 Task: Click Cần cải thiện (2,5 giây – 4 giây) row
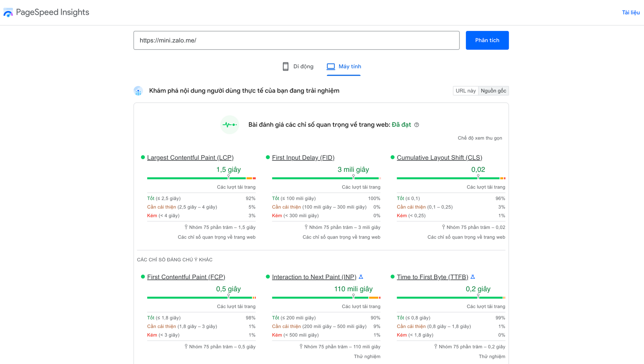pos(201,207)
